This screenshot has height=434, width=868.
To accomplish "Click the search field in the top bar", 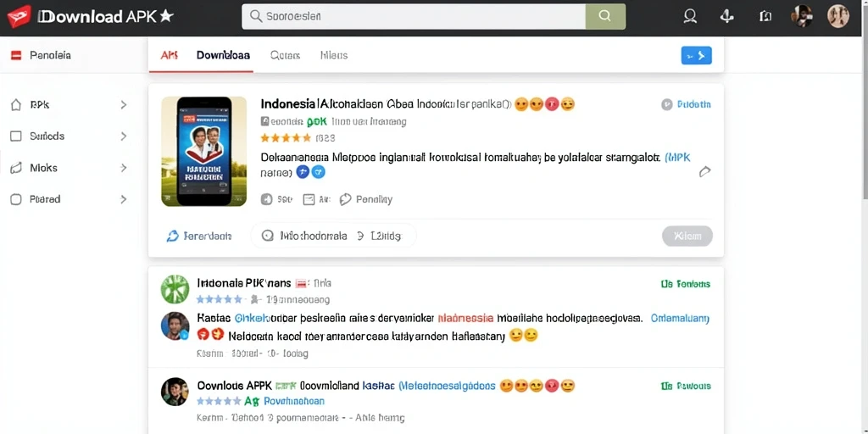I will [414, 16].
